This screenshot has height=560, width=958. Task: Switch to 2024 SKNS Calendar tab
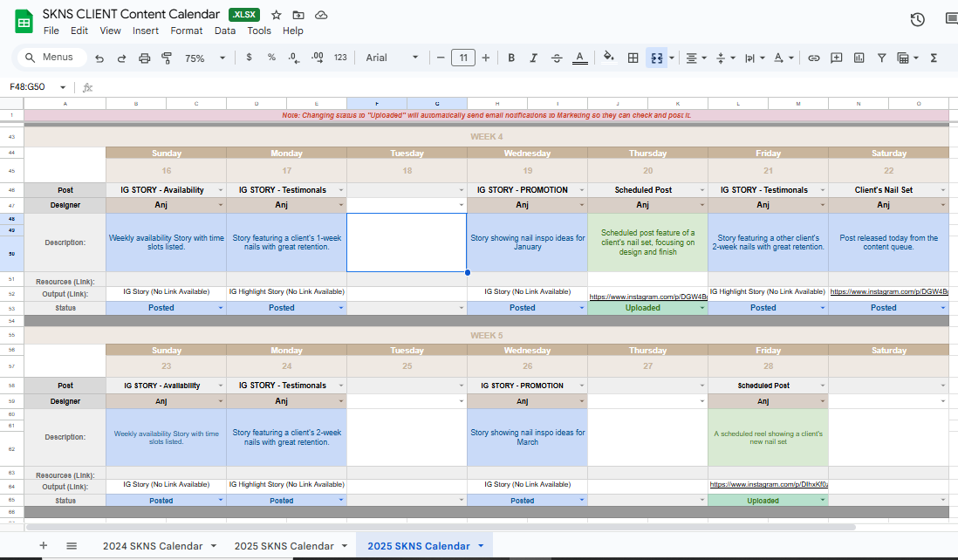(x=153, y=546)
